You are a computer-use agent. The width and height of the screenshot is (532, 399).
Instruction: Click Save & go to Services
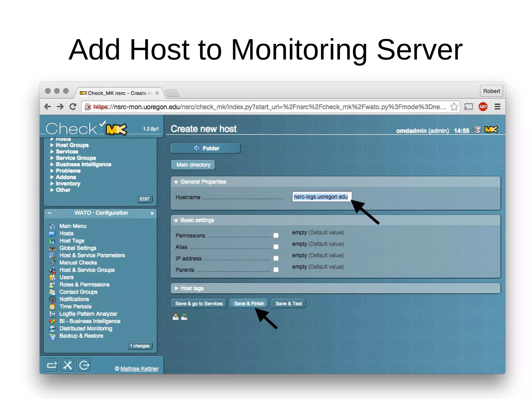point(199,304)
